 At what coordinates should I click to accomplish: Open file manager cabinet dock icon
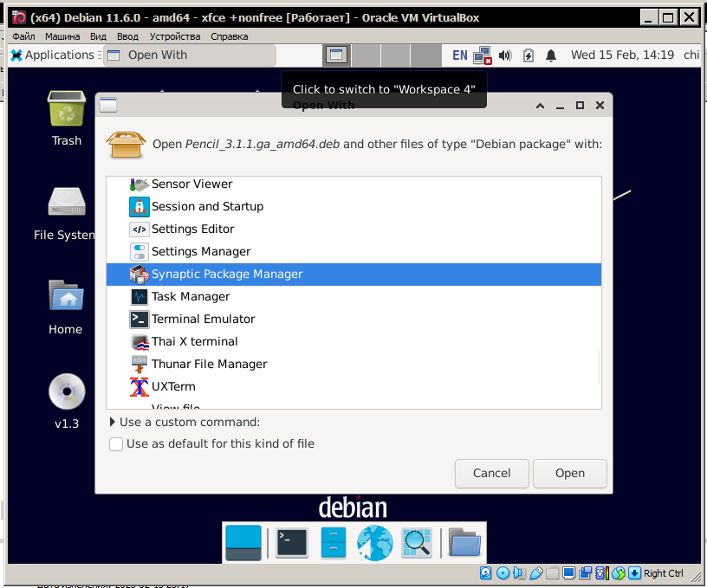pyautogui.click(x=334, y=543)
